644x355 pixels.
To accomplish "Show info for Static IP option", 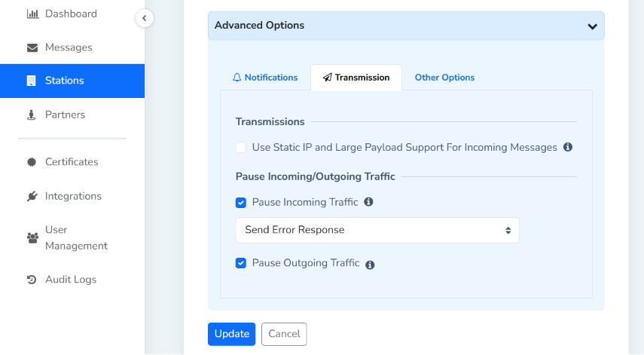I will coord(568,147).
